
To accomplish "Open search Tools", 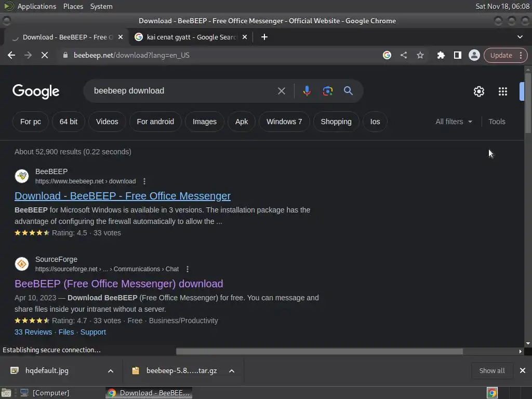I will (497, 122).
